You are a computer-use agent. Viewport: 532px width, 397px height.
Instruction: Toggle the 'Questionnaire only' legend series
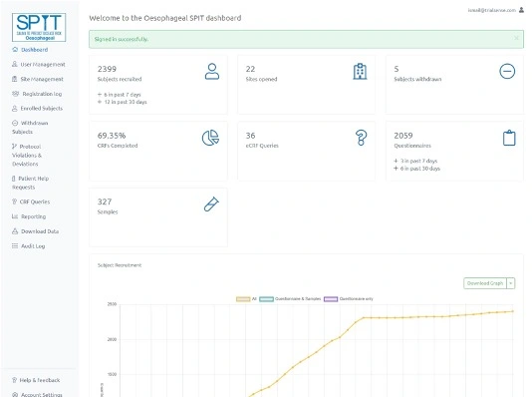point(349,299)
